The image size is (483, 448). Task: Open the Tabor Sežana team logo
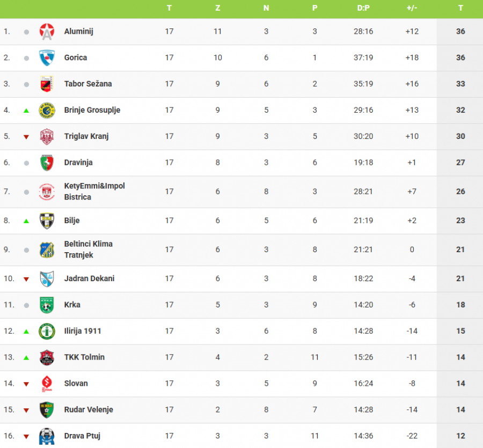(x=47, y=84)
